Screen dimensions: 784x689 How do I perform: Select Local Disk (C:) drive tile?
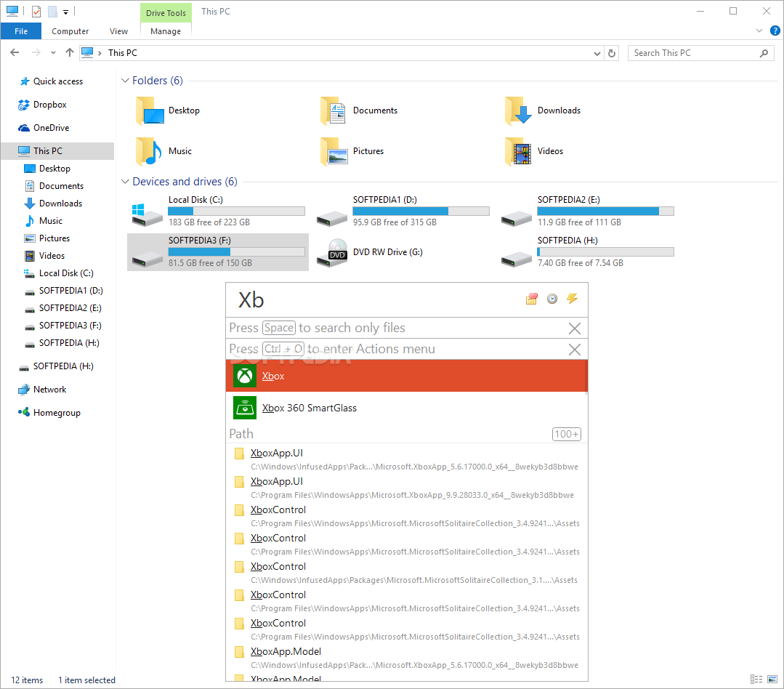pos(218,211)
